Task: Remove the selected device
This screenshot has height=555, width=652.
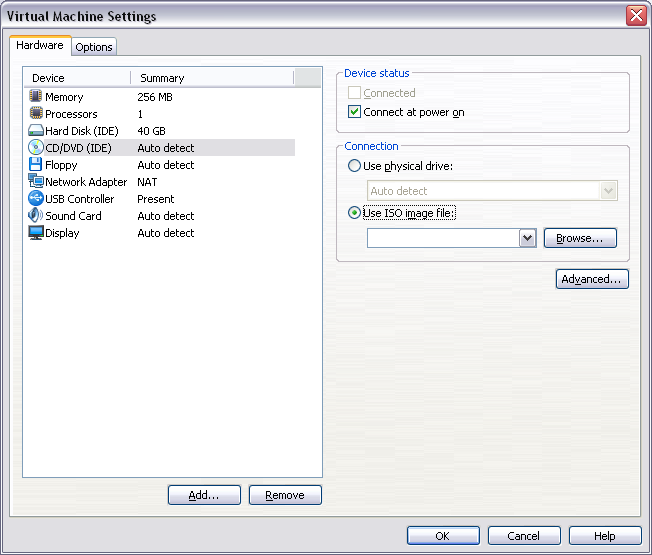Action: coord(285,495)
